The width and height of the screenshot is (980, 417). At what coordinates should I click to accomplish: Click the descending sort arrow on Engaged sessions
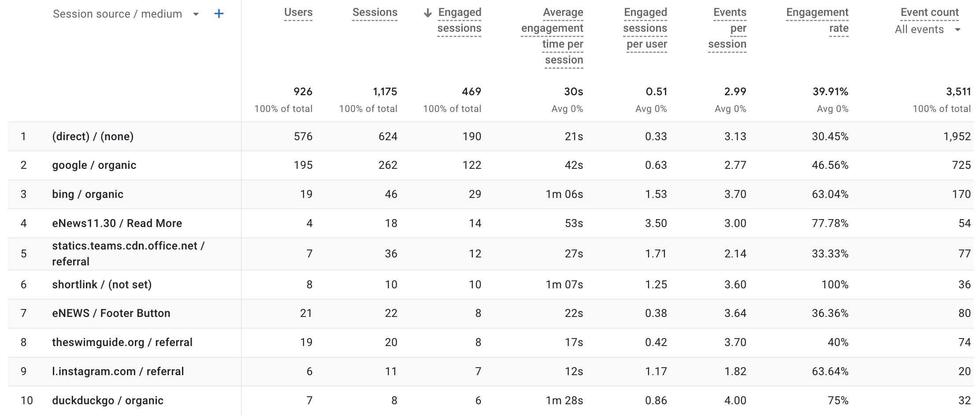coord(427,13)
